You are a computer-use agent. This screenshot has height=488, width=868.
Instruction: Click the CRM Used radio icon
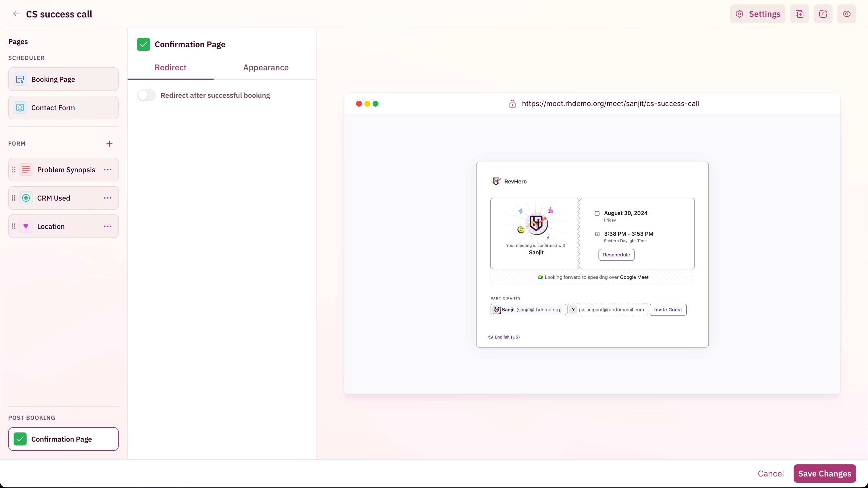pos(26,198)
